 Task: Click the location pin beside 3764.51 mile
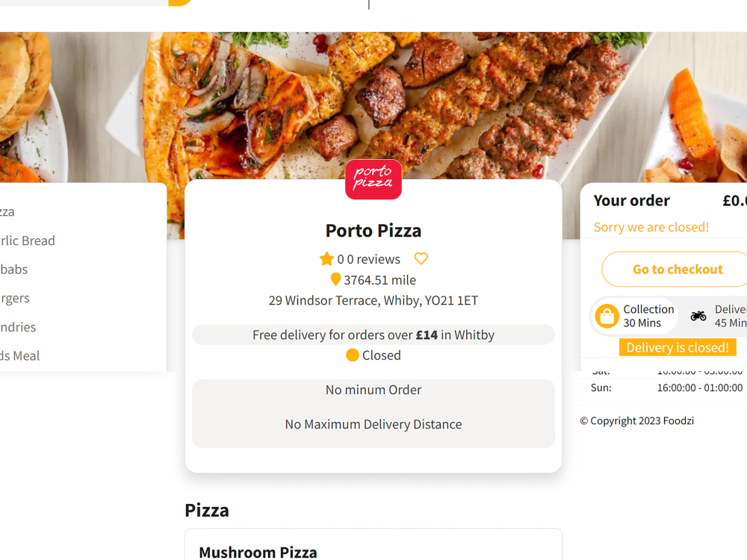coord(335,279)
